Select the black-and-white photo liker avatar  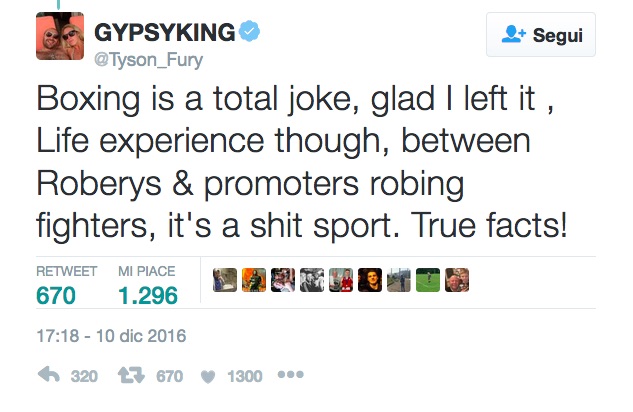(x=311, y=280)
